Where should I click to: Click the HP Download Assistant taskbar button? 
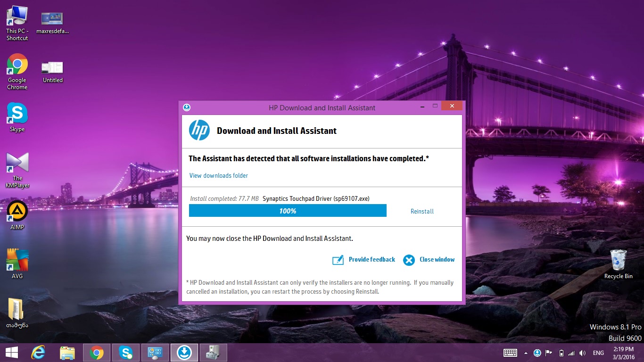click(x=184, y=353)
